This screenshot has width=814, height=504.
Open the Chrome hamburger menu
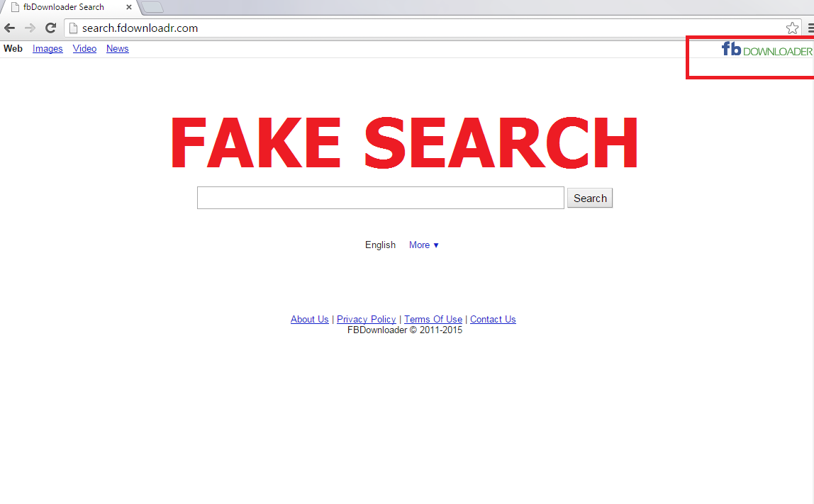pyautogui.click(x=810, y=28)
